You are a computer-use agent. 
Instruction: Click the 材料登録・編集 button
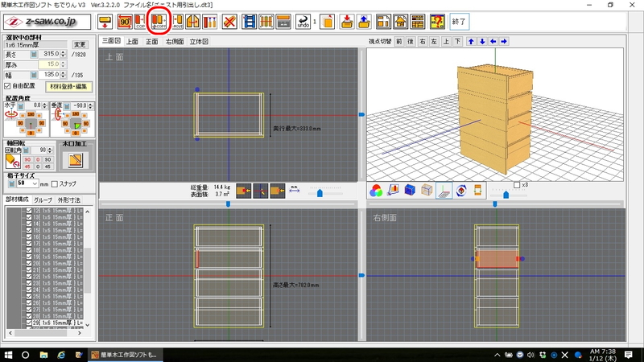(x=70, y=86)
